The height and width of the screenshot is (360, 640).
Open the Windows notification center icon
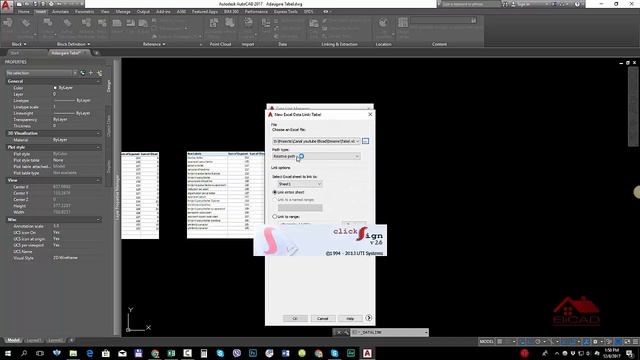[x=630, y=353]
